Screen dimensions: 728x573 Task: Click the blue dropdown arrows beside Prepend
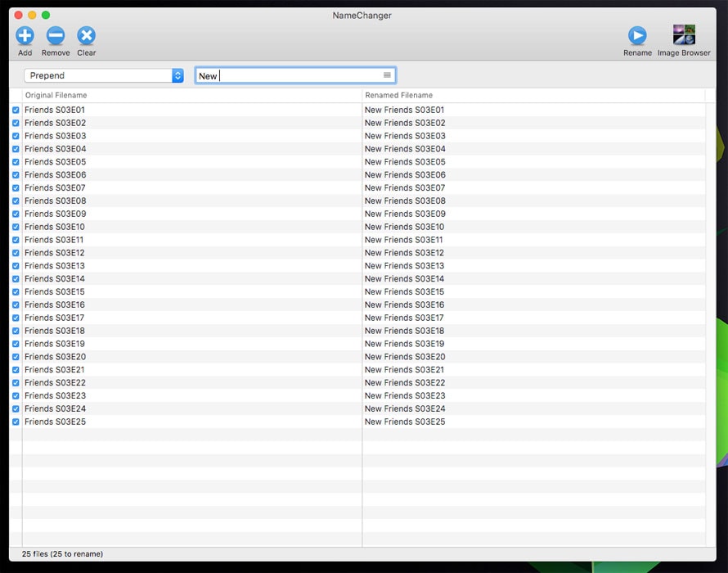click(178, 75)
